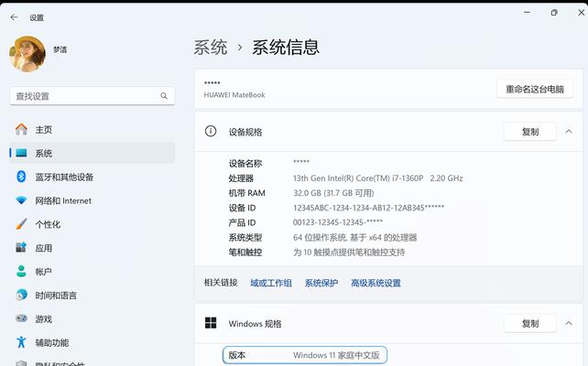Open the 游戏 controller icon
This screenshot has height=366, width=588.
pyautogui.click(x=21, y=318)
